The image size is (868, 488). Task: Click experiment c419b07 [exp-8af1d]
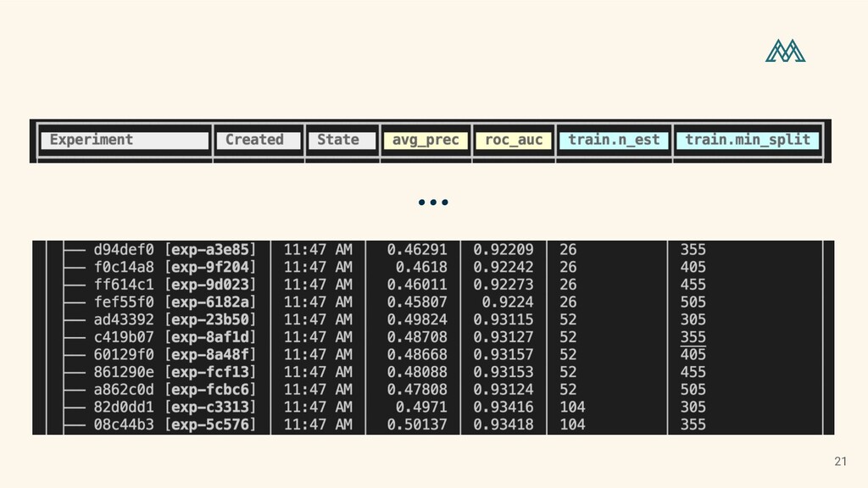pyautogui.click(x=175, y=337)
